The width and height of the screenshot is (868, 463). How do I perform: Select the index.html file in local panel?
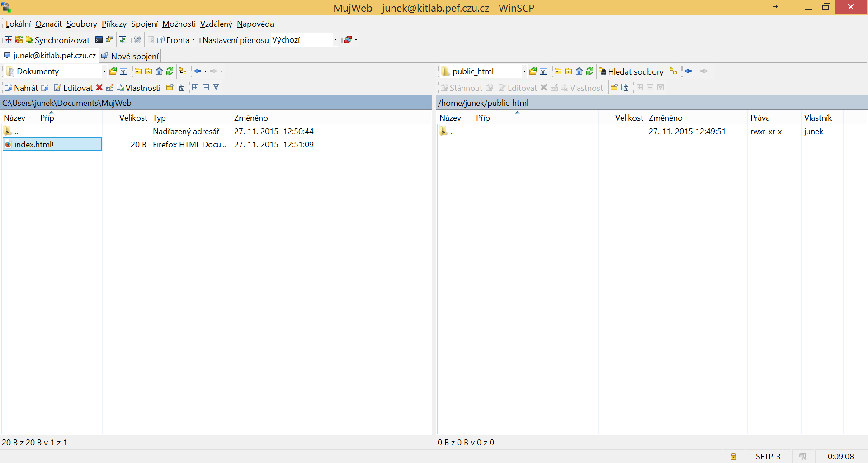pos(33,145)
